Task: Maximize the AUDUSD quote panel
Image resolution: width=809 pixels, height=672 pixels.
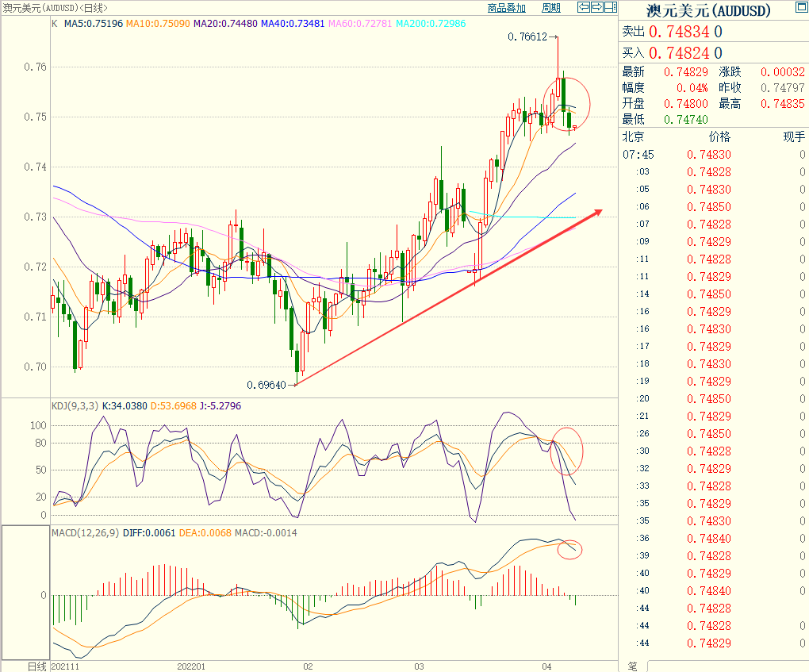Action: [802, 7]
